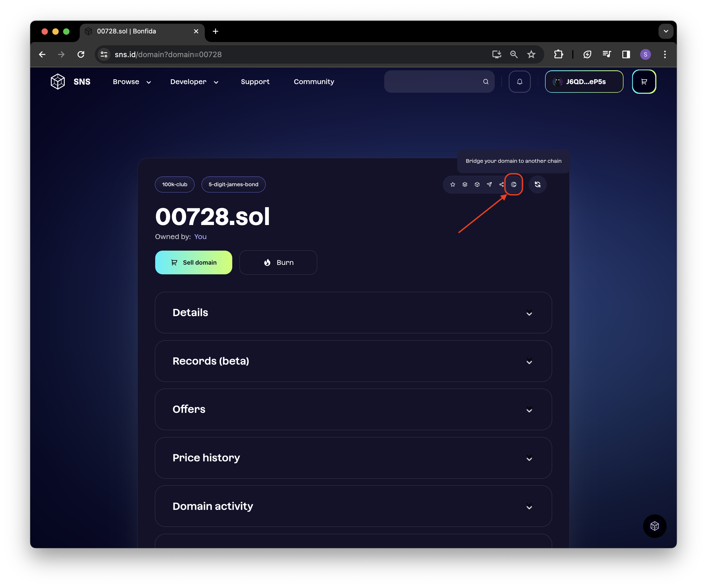Expand the Offers section

[x=353, y=409]
